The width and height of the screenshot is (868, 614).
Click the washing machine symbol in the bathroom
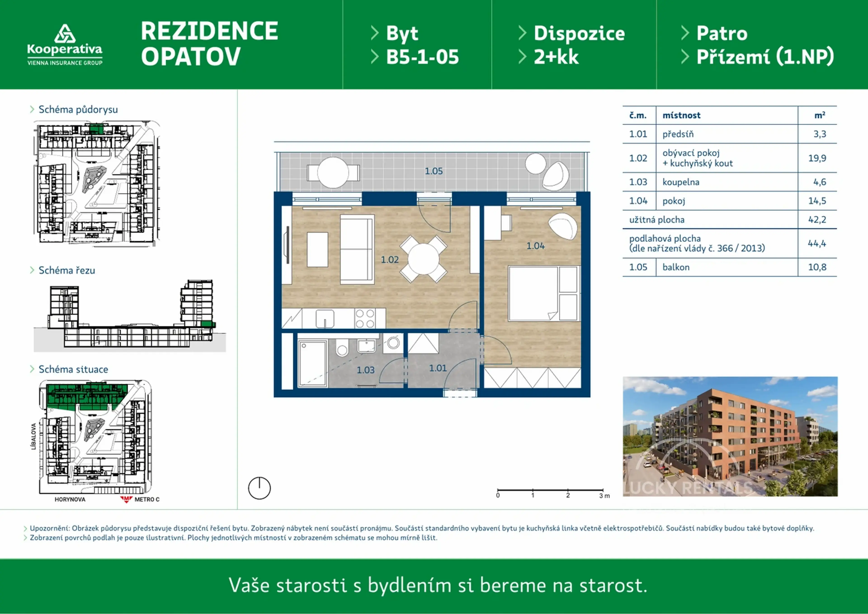pos(393,343)
